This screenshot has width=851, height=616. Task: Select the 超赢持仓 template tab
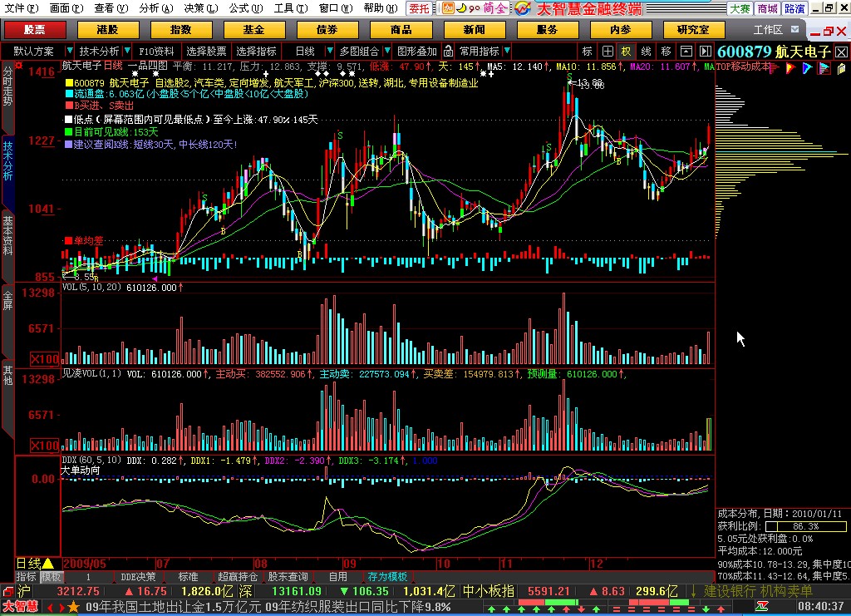pos(238,577)
